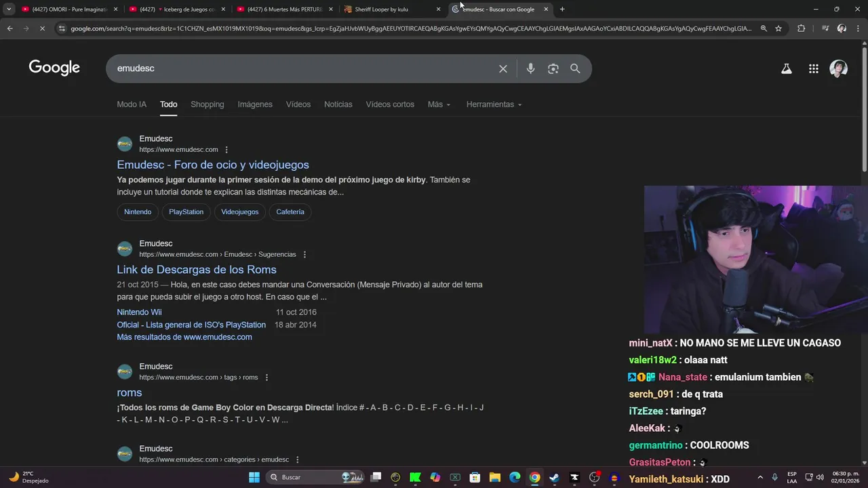
Task: Open Lista general de ISO's PlayStation link
Action: [x=191, y=325]
